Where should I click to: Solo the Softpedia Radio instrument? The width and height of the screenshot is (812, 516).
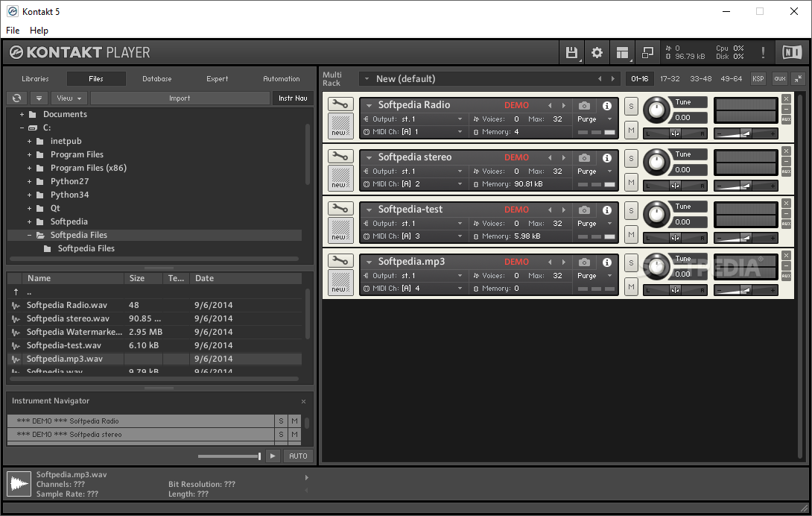click(x=631, y=106)
